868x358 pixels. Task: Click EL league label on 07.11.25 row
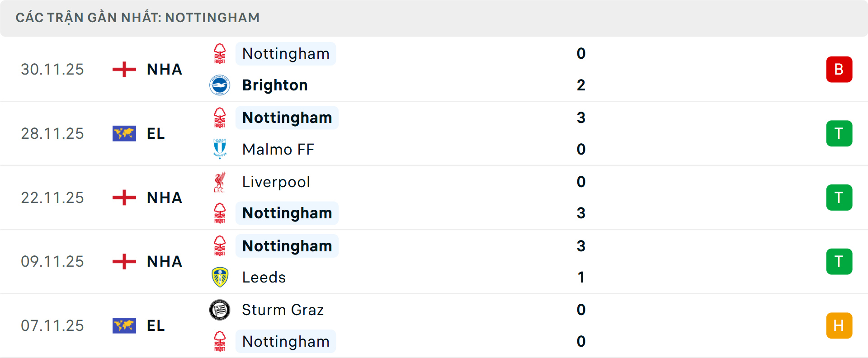[x=156, y=325]
